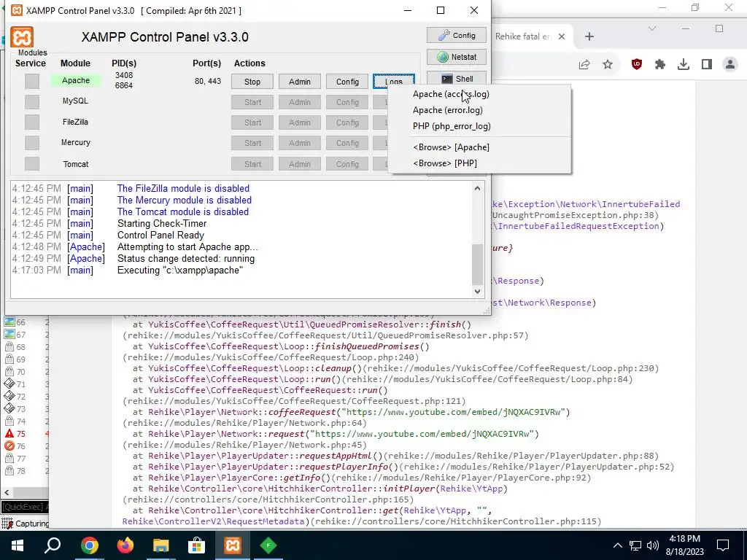Image resolution: width=747 pixels, height=560 pixels.
Task: Open Mercury Config dropdown
Action: [347, 143]
